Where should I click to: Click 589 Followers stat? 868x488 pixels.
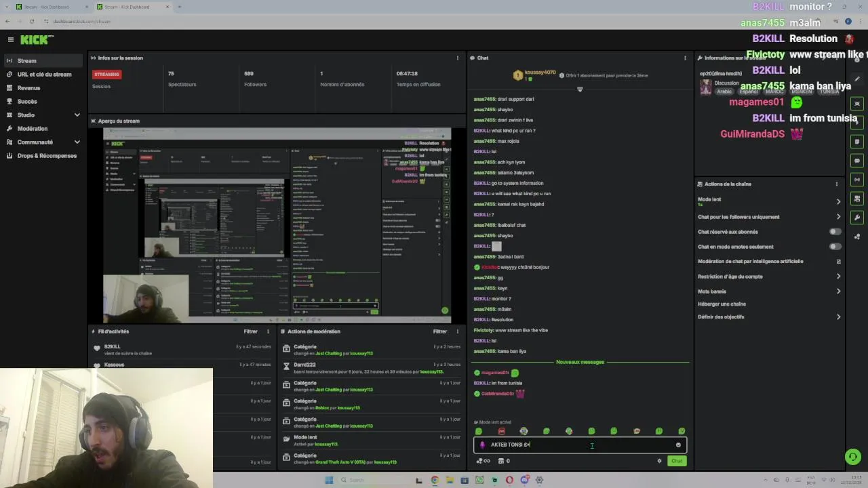(255, 79)
